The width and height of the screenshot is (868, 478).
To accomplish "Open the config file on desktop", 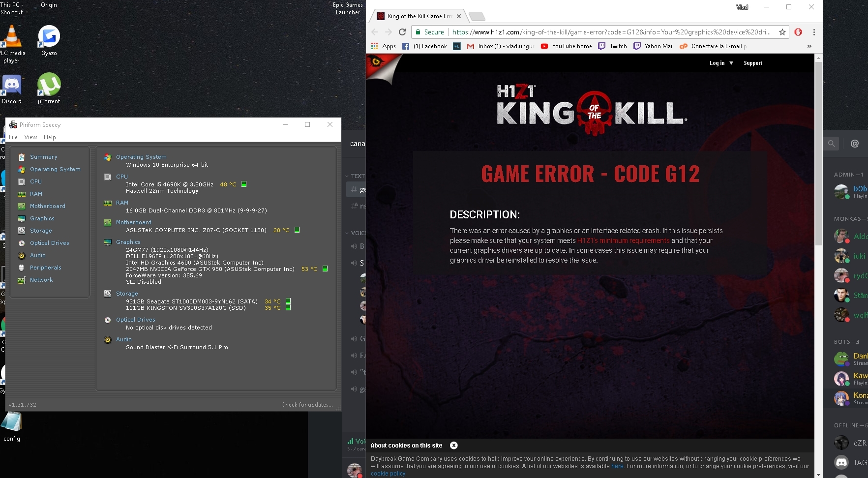I will click(x=12, y=427).
